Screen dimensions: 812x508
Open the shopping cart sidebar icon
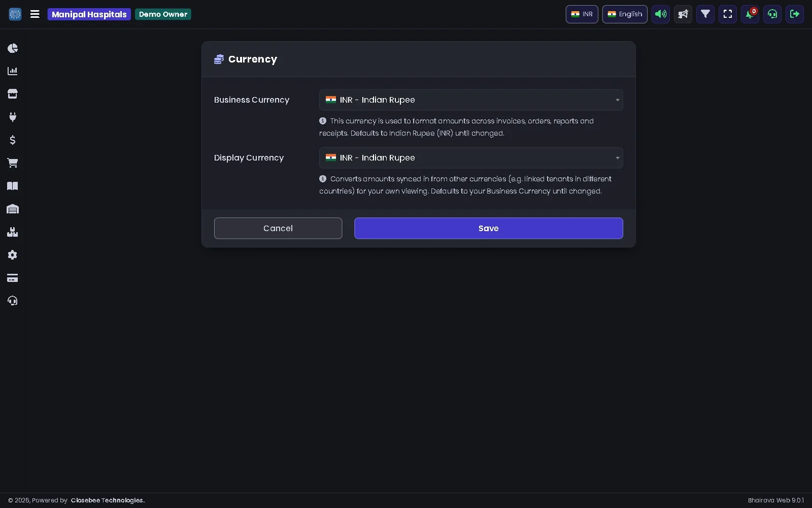point(13,163)
